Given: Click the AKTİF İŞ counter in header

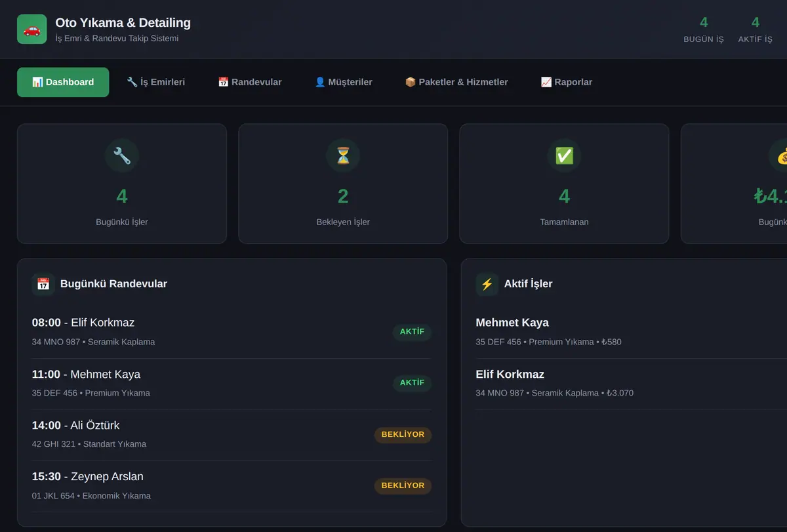Looking at the screenshot, I should pyautogui.click(x=756, y=30).
